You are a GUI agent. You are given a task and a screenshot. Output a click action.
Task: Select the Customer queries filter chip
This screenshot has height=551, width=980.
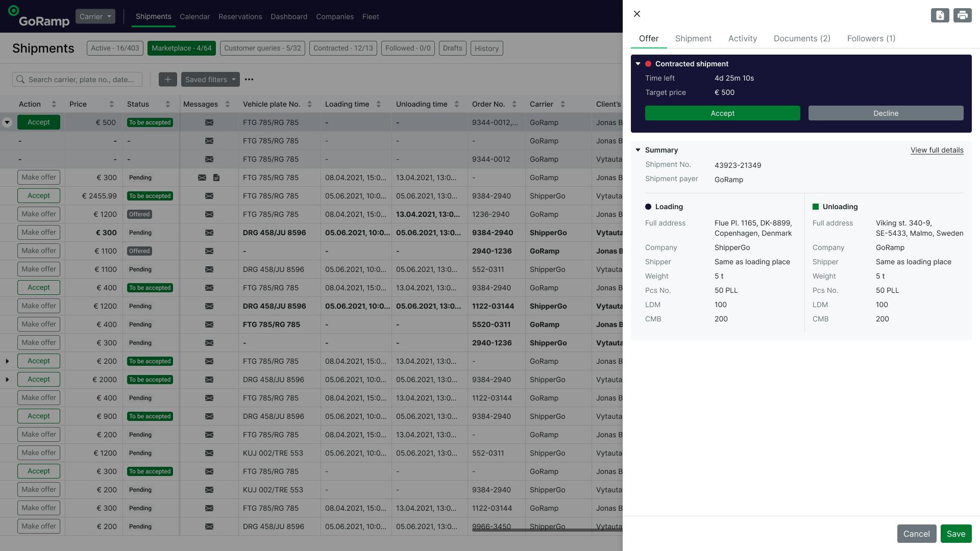click(262, 48)
